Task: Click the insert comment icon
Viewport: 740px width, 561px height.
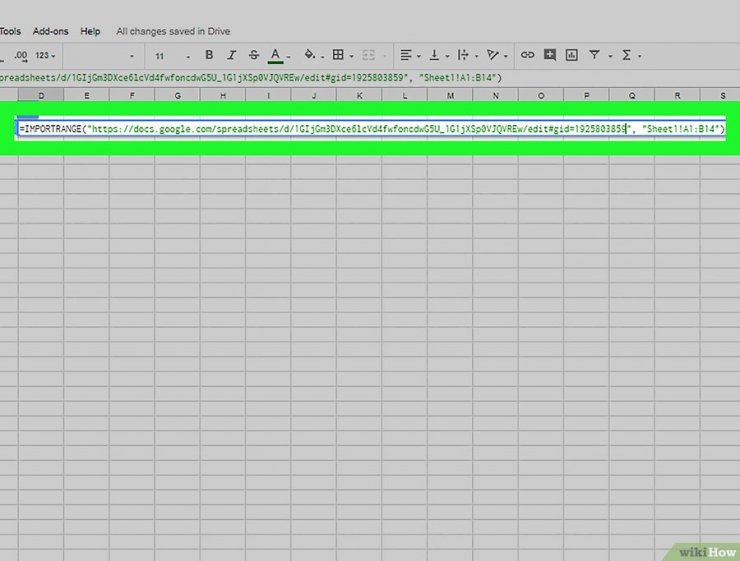Action: pyautogui.click(x=549, y=55)
